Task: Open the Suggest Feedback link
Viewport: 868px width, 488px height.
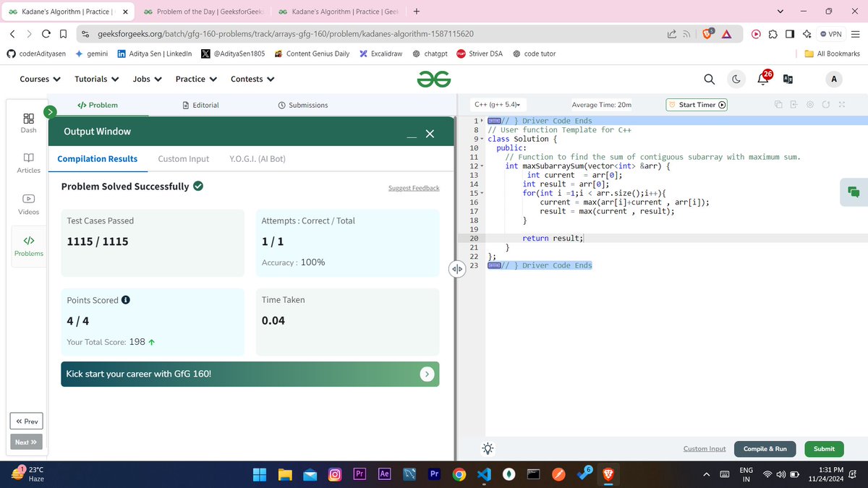Action: click(414, 188)
